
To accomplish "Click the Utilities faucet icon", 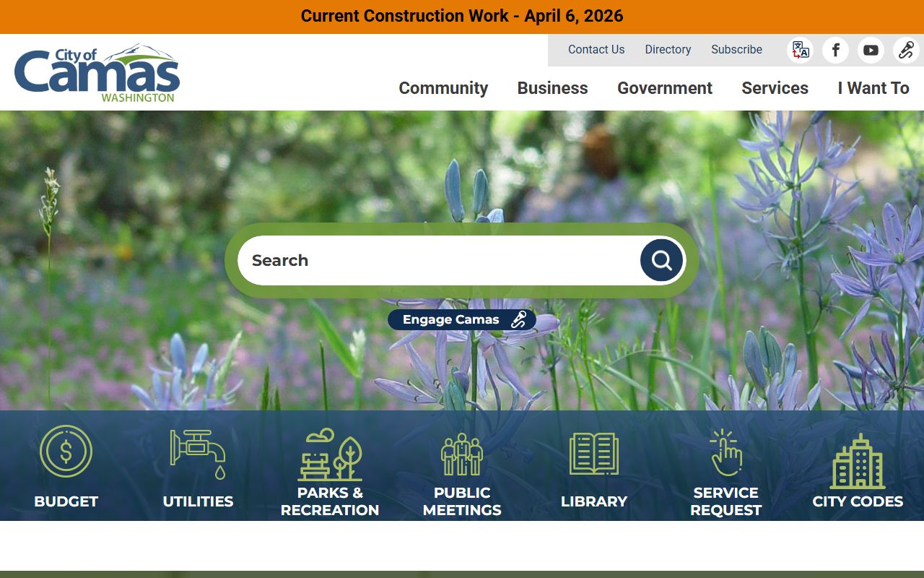I will (198, 454).
